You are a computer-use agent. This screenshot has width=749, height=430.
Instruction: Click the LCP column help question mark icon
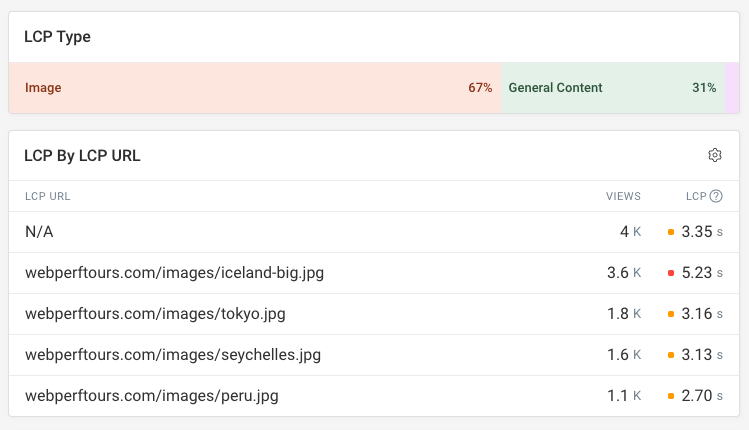(x=716, y=196)
